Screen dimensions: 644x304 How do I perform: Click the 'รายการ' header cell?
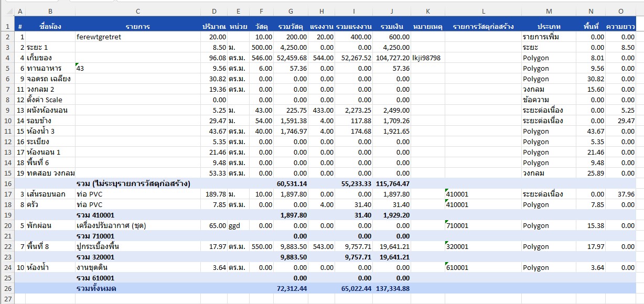[x=137, y=26]
